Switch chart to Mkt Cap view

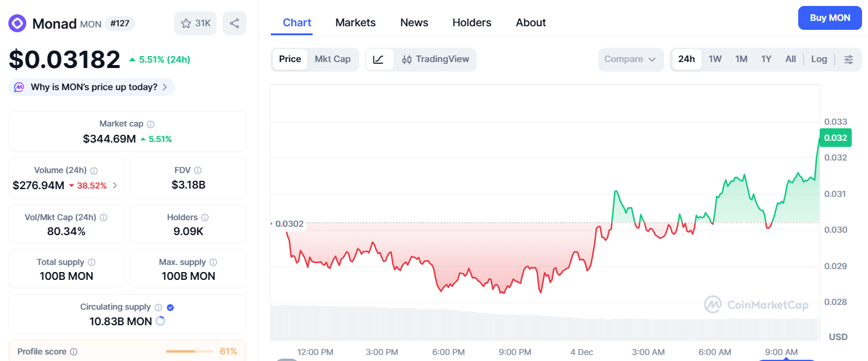[332, 59]
